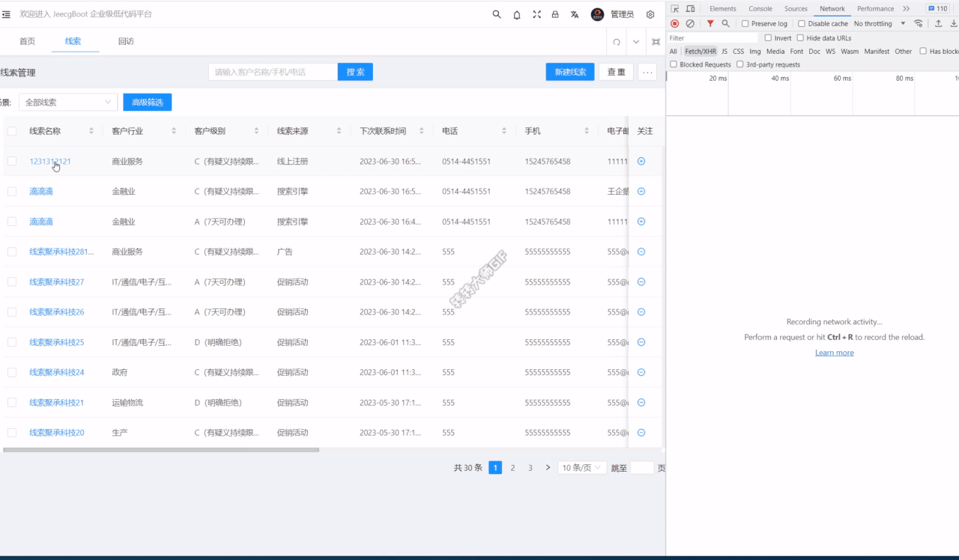Click the lock screen icon
The width and height of the screenshot is (959, 560).
pos(556,13)
